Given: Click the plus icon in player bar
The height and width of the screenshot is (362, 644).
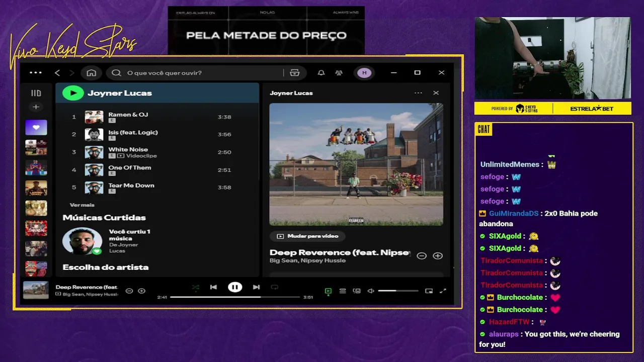Looking at the screenshot, I should (141, 291).
